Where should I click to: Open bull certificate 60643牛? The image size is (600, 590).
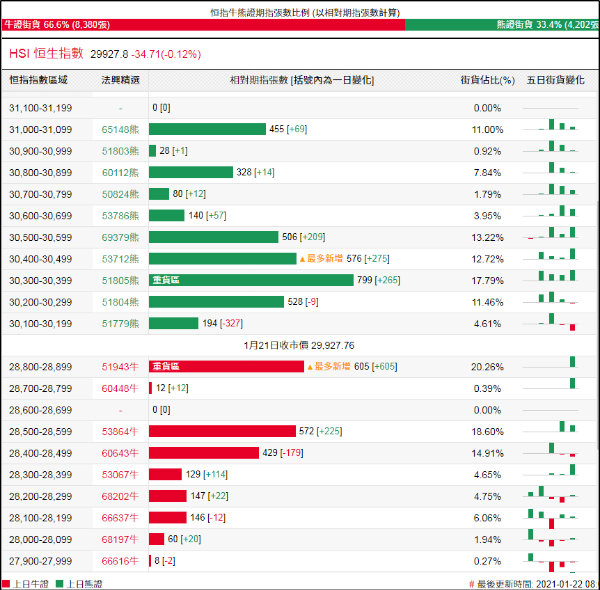(x=120, y=453)
